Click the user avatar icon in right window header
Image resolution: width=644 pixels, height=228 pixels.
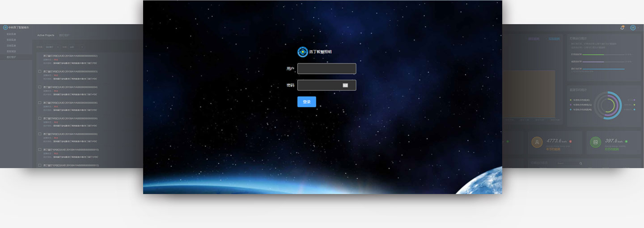(x=633, y=28)
